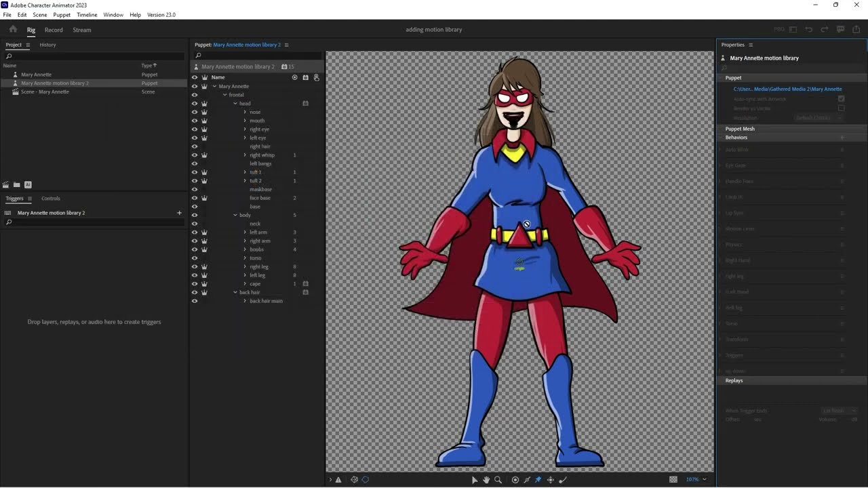Click the person icon in Name header

316,77
